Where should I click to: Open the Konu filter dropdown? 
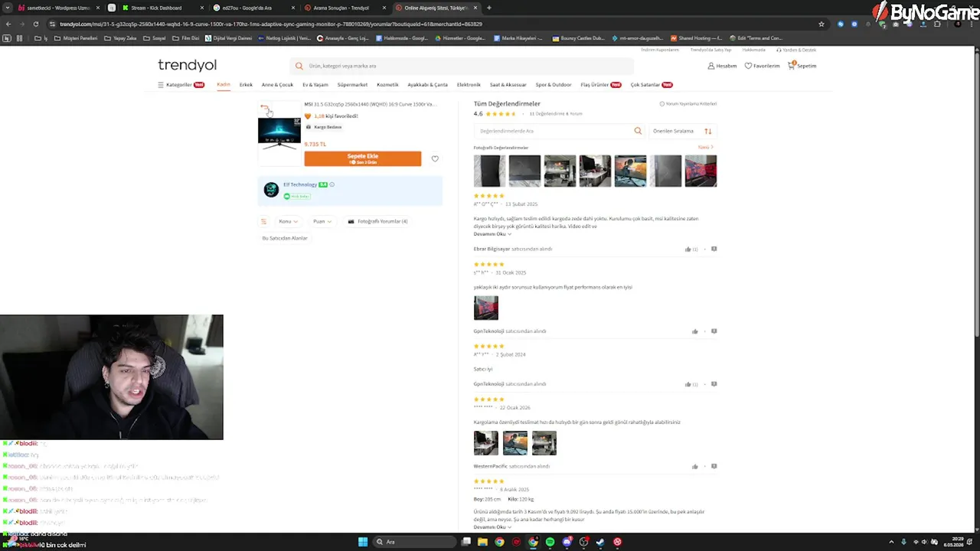click(288, 221)
